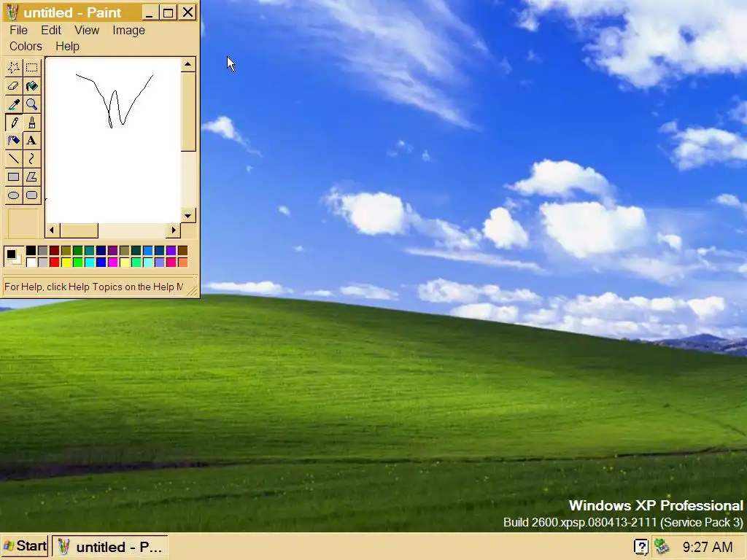Image resolution: width=747 pixels, height=560 pixels.
Task: Open the Edit menu
Action: pyautogui.click(x=51, y=30)
